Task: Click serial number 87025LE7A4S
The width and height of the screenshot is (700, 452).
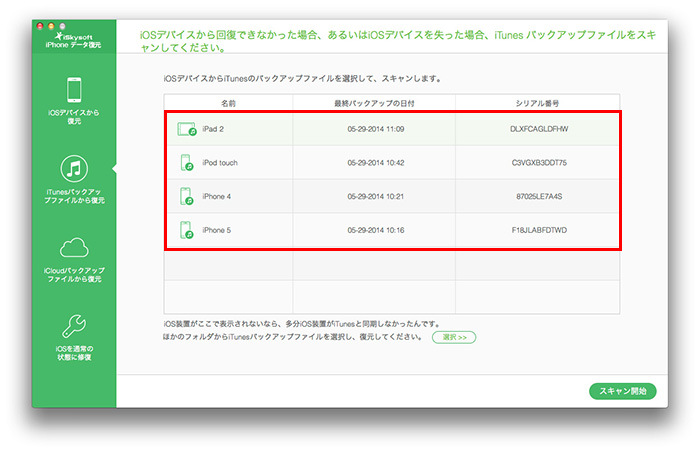Action: click(539, 197)
